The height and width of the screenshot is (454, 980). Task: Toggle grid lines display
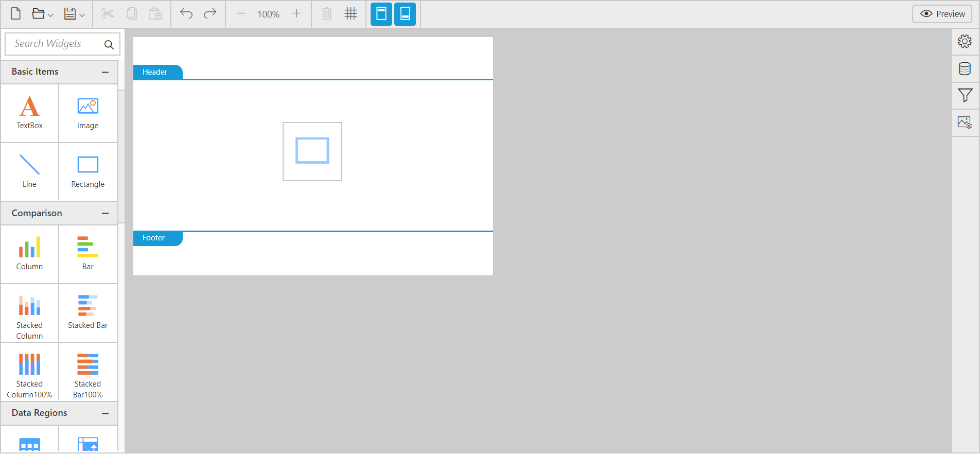click(x=351, y=14)
